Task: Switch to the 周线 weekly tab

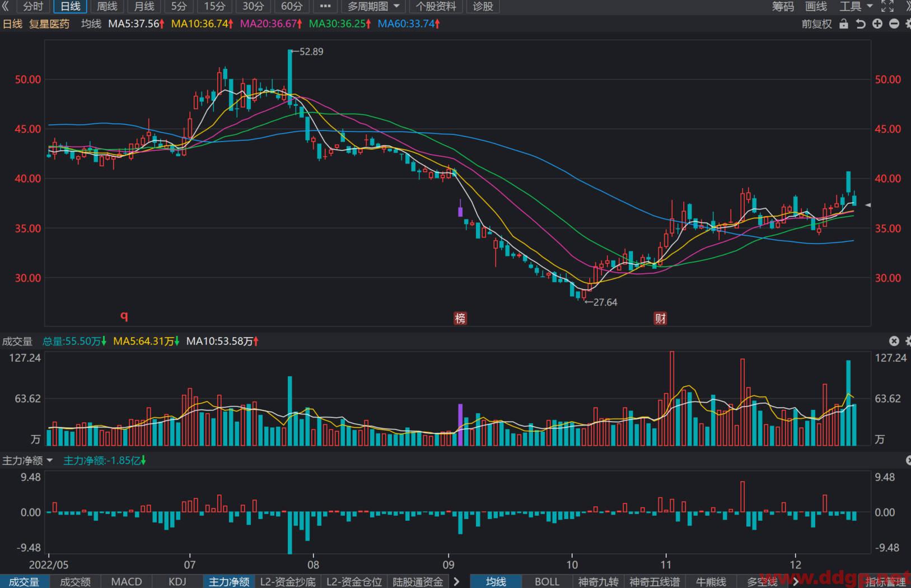Action: [107, 6]
